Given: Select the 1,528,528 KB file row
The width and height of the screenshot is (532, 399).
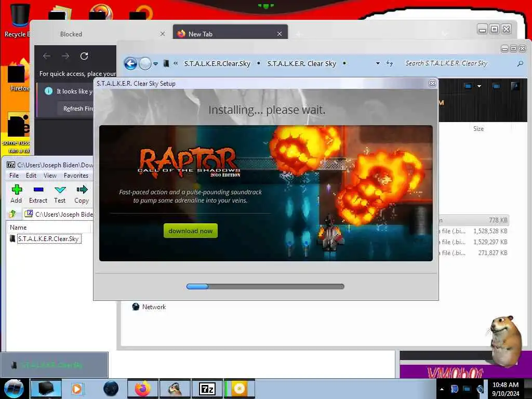Looking at the screenshot, I should click(474, 231).
